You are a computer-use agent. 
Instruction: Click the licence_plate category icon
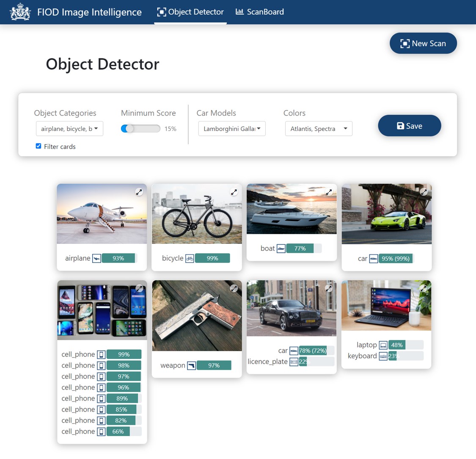(x=294, y=362)
